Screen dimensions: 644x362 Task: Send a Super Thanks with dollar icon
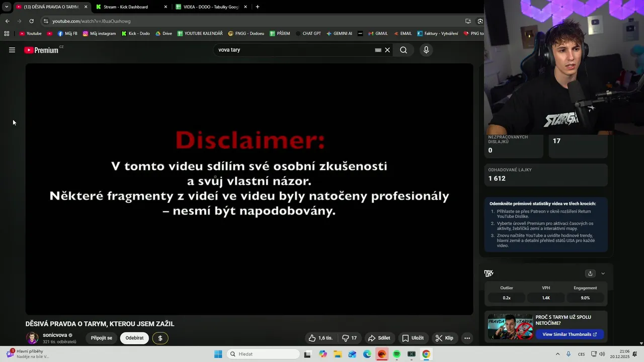coord(160,338)
